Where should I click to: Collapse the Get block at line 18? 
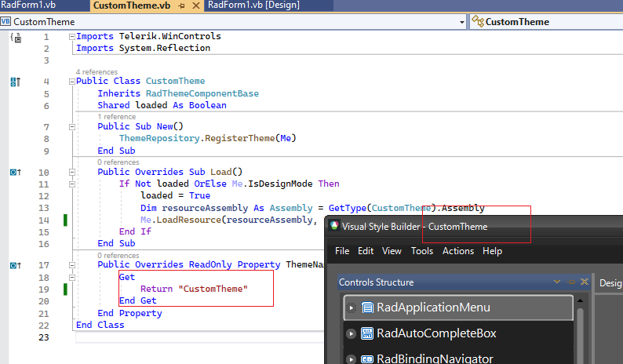(x=72, y=278)
